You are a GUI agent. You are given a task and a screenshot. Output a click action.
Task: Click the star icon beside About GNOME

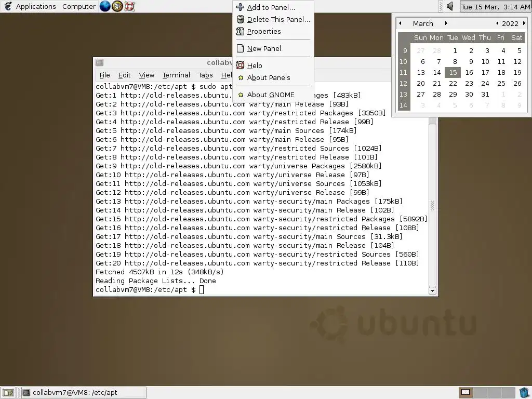[x=241, y=95]
